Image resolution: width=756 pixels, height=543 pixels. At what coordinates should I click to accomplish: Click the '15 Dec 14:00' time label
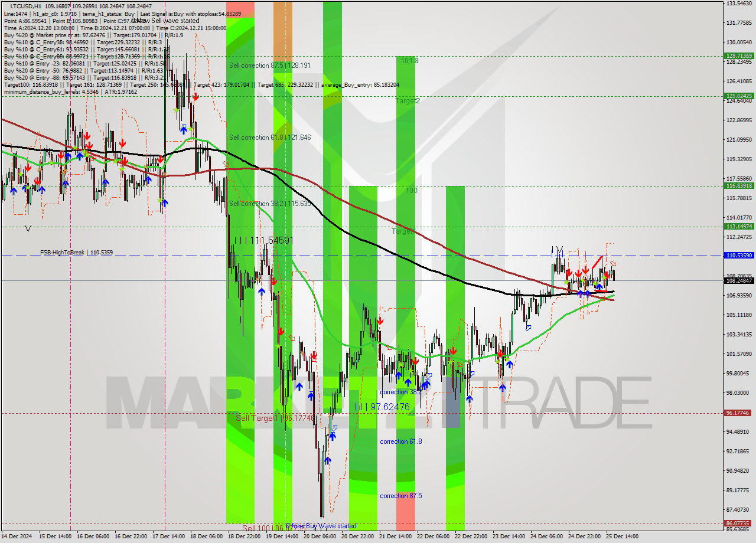point(55,536)
